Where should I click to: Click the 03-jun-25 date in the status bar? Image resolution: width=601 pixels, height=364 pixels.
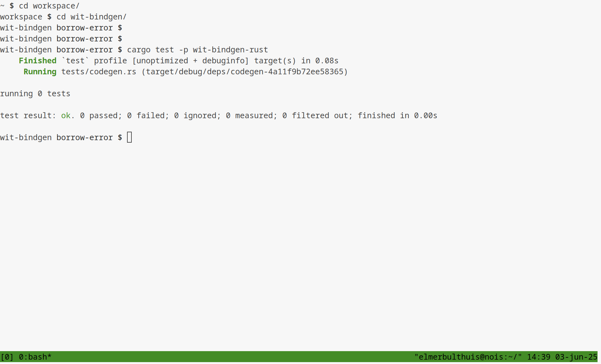click(x=576, y=357)
